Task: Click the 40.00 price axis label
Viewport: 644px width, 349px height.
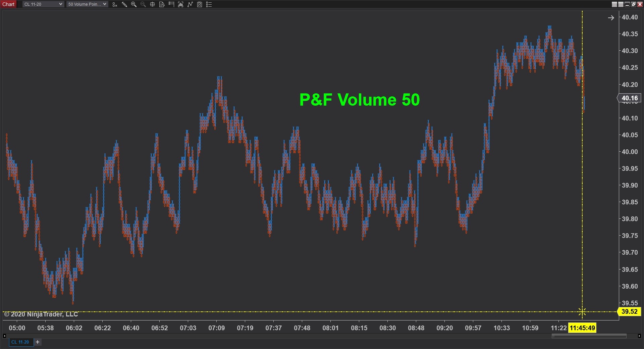Action: 630,152
